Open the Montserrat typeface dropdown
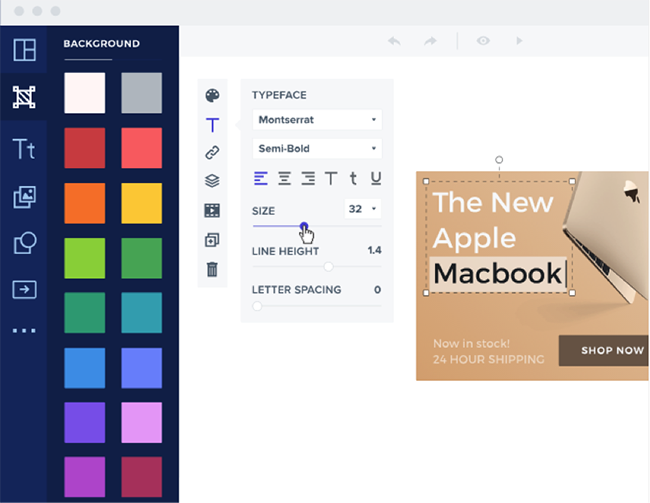 [x=317, y=120]
